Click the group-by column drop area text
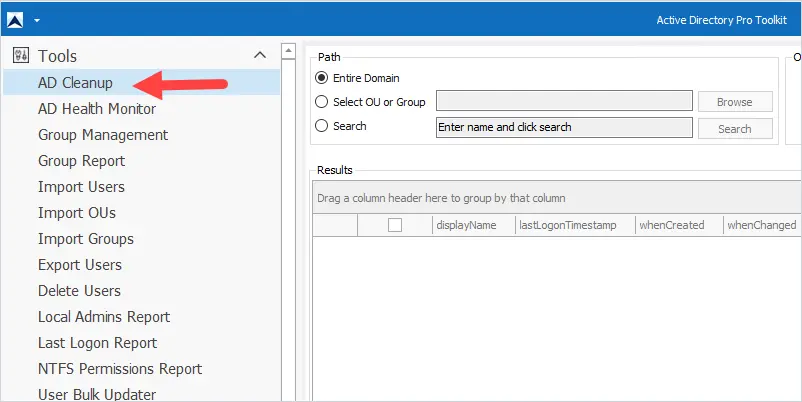 coord(441,198)
